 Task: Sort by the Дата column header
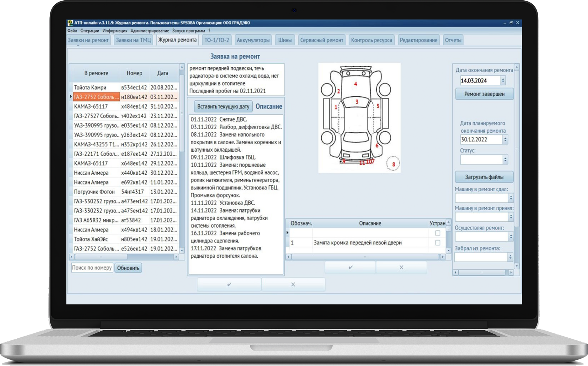163,73
